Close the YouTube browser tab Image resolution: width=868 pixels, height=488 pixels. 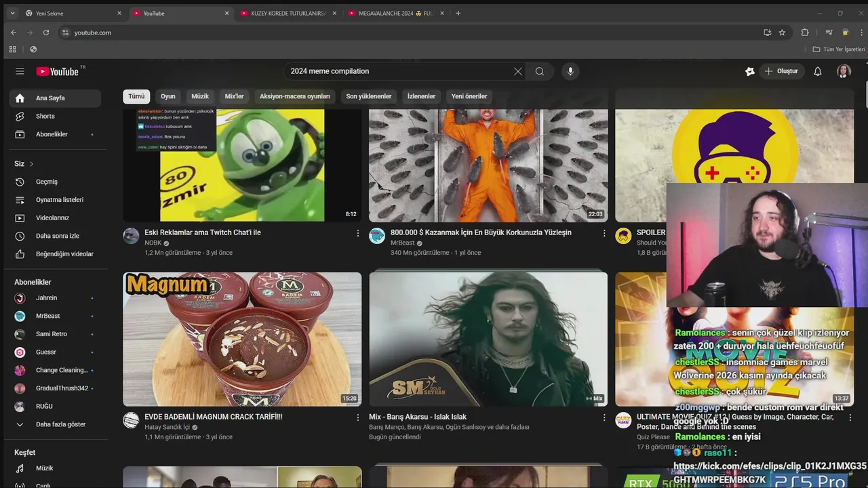point(227,13)
